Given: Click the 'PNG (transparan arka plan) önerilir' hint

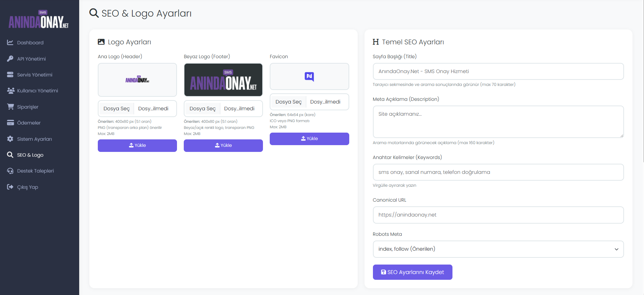Looking at the screenshot, I should click(130, 128).
